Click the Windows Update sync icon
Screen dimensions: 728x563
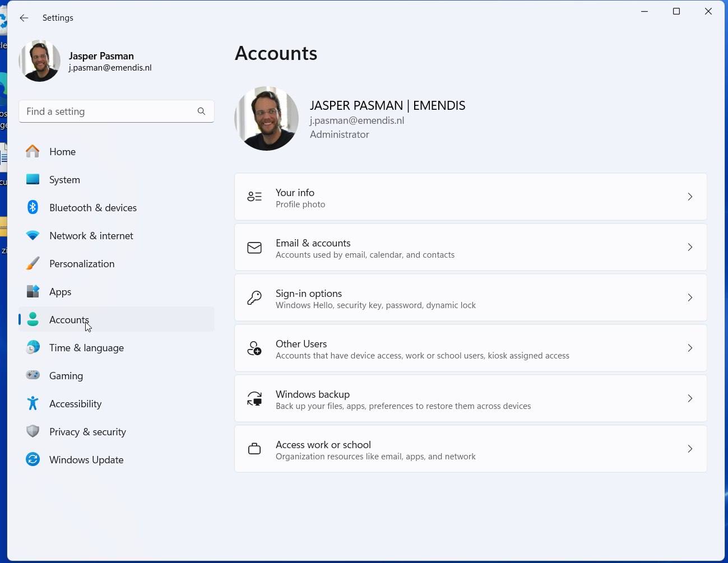click(x=33, y=459)
